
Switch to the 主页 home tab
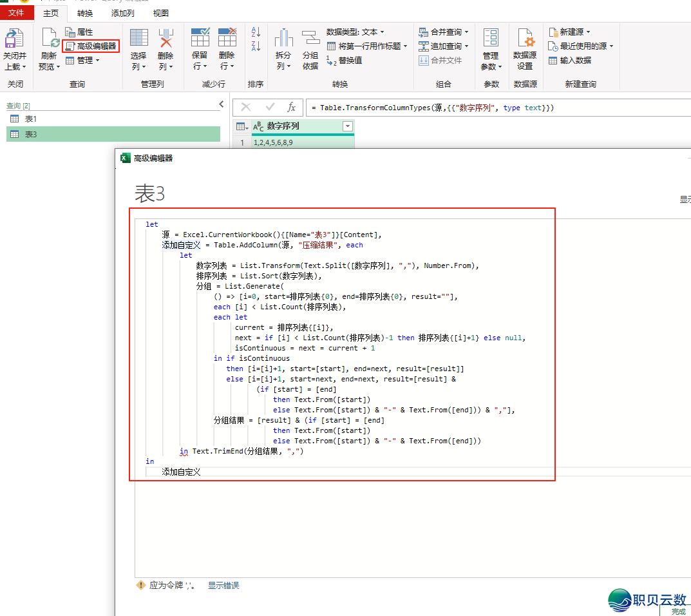[x=51, y=14]
